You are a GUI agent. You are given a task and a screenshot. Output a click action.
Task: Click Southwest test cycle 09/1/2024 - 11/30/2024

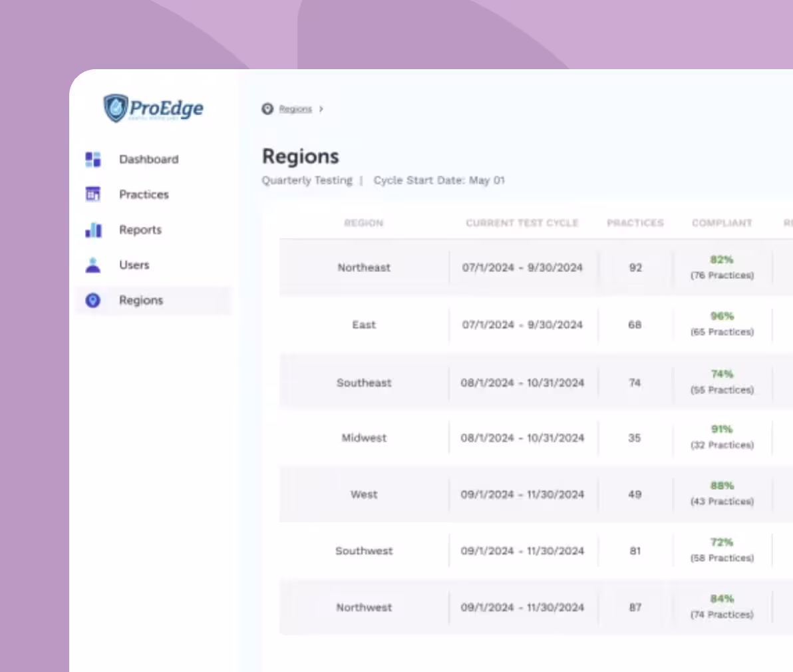point(522,551)
